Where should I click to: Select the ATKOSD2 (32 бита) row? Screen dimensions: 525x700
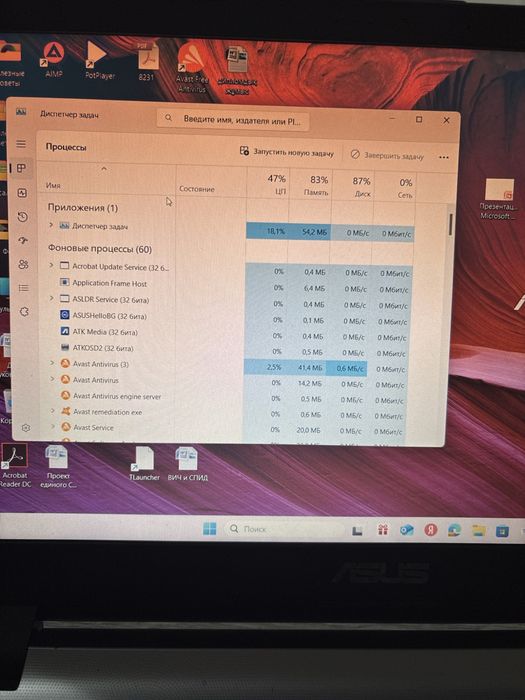click(x=233, y=350)
